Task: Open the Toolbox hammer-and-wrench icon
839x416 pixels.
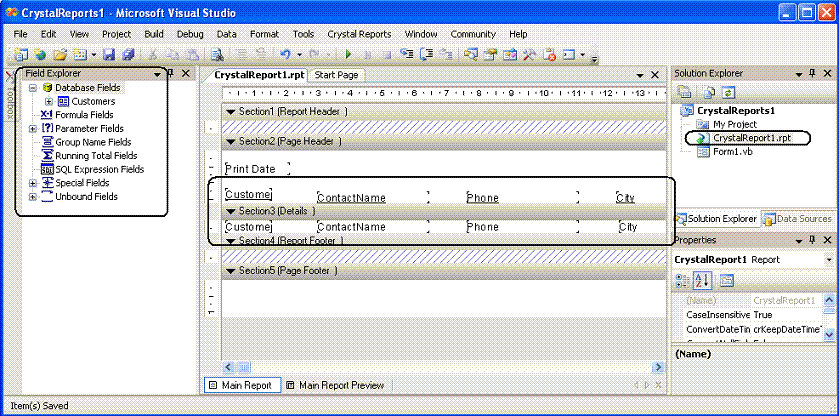Action: 529,54
